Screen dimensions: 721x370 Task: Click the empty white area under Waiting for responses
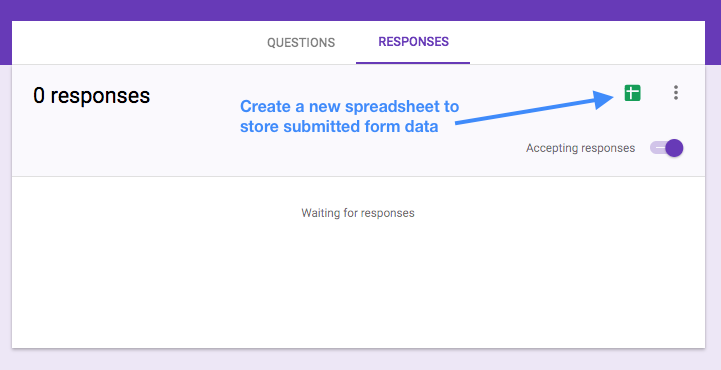pos(358,285)
